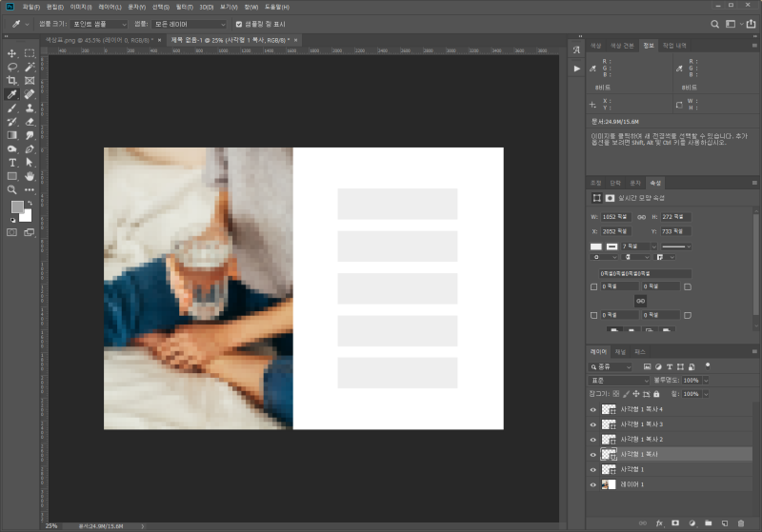Image resolution: width=762 pixels, height=532 pixels.
Task: Click the foreground color swatch
Action: [16, 207]
